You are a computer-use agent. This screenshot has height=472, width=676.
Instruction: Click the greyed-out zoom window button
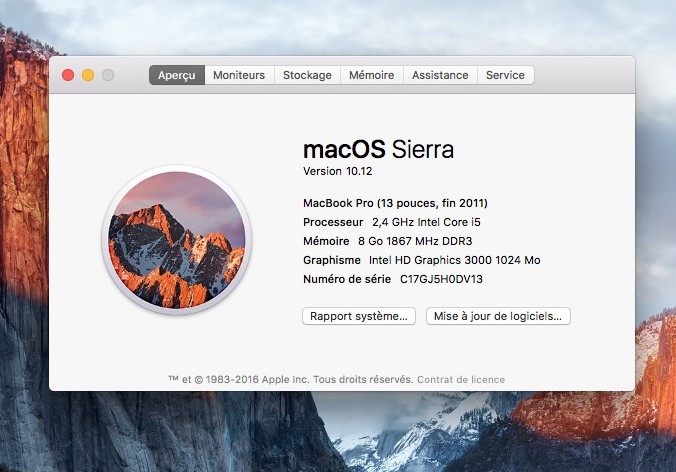(x=108, y=75)
